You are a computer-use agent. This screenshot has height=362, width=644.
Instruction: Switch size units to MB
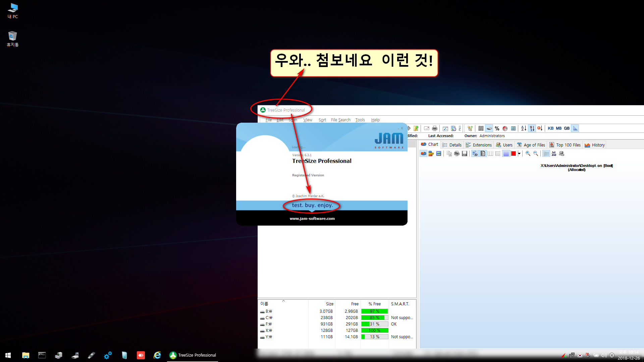pos(559,128)
